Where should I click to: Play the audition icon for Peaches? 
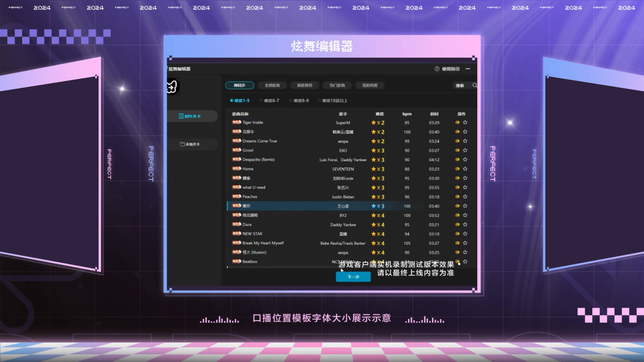[x=457, y=196]
